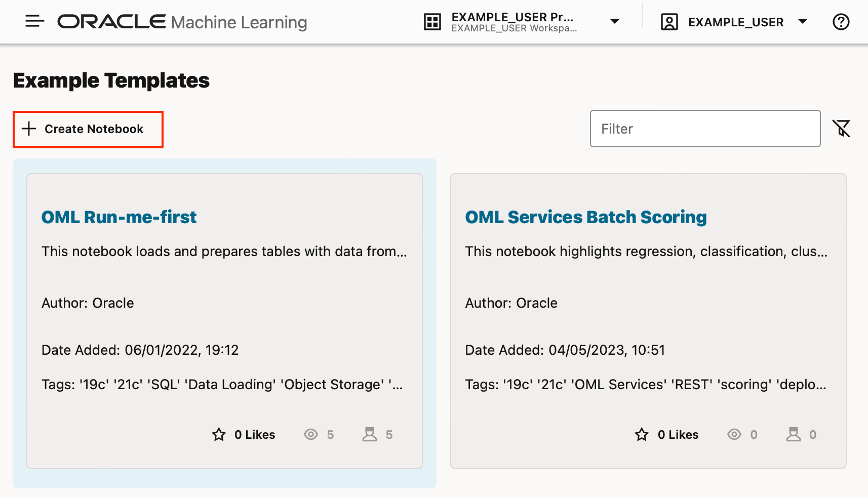Click the user profile icon

pos(669,22)
